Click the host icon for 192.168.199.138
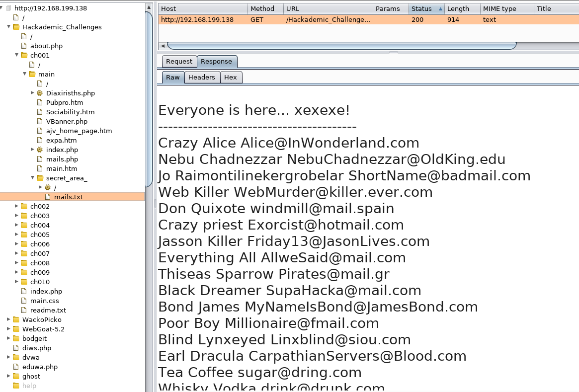The height and width of the screenshot is (392, 579). [x=8, y=8]
